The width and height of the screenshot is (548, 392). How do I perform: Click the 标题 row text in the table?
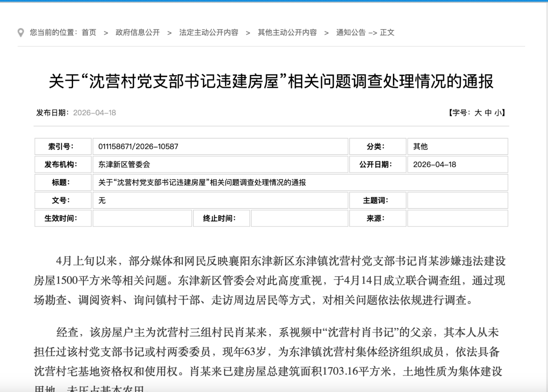[x=202, y=183]
